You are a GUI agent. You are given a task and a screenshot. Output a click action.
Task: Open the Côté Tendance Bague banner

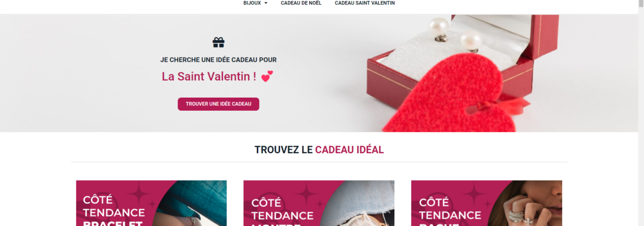point(486,203)
